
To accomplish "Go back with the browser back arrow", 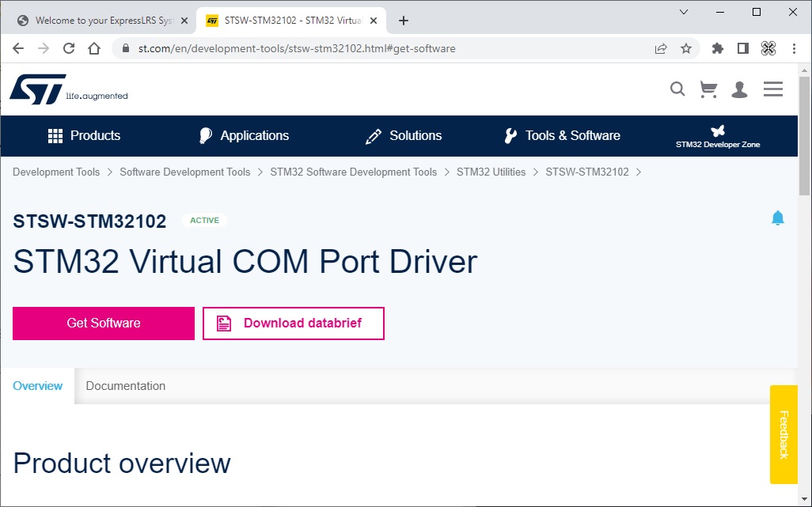I will pos(18,48).
